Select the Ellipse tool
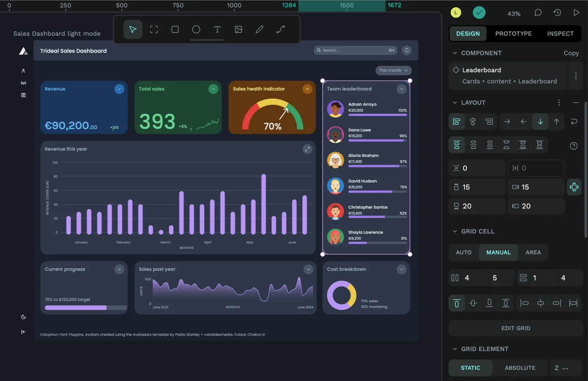This screenshot has width=588, height=381. point(196,29)
